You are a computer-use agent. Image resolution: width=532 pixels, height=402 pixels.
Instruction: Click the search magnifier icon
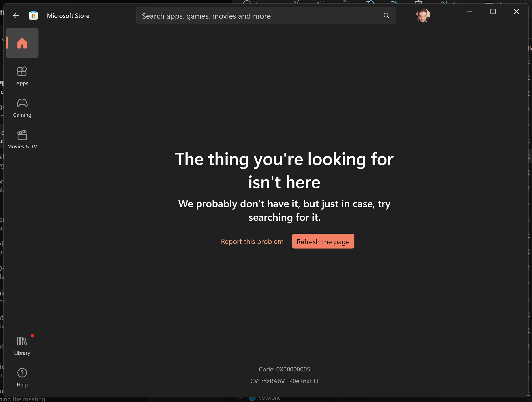point(386,16)
